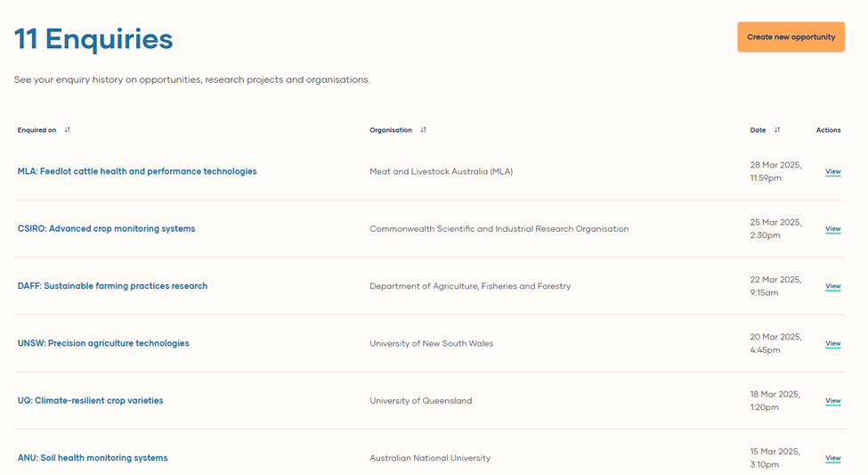This screenshot has width=868, height=475.
Task: View the MLA enquiry from 28 Mar
Action: point(832,172)
